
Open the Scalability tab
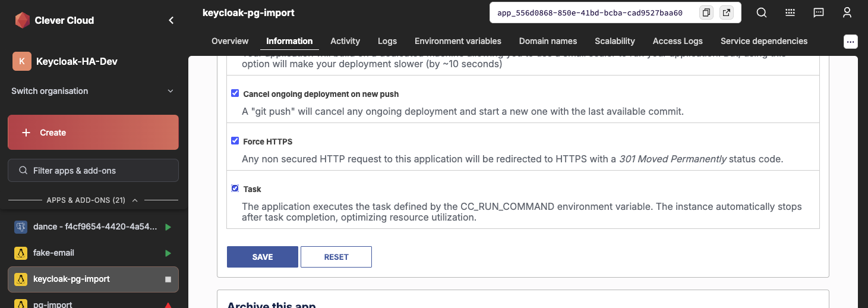[615, 41]
